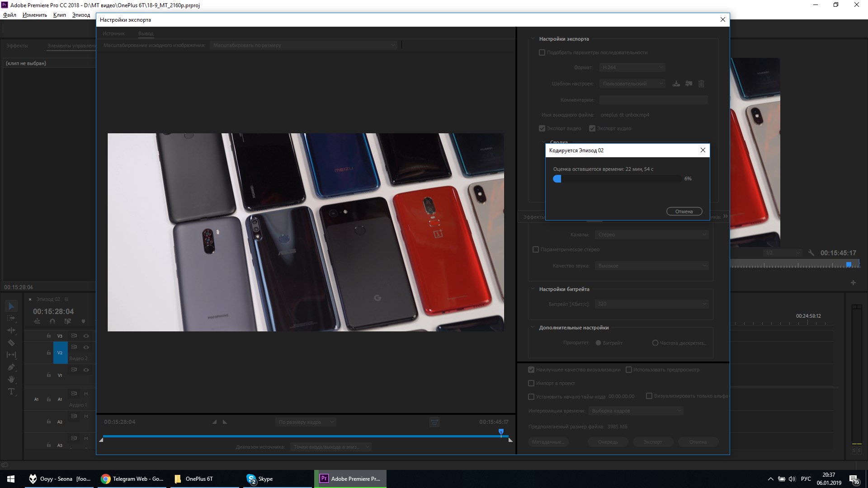Click export preview playhead on timeline bar
This screenshot has width=868, height=488.
pos(501,432)
